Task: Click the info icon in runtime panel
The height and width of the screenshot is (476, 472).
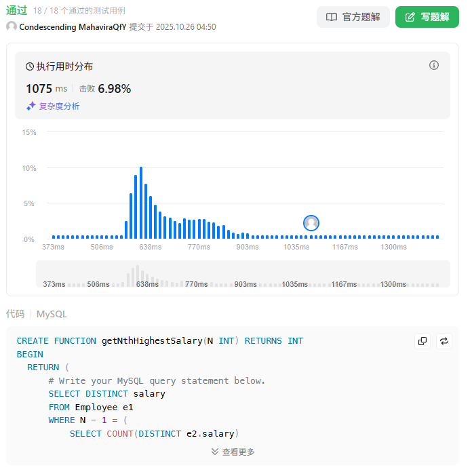Action: [434, 65]
